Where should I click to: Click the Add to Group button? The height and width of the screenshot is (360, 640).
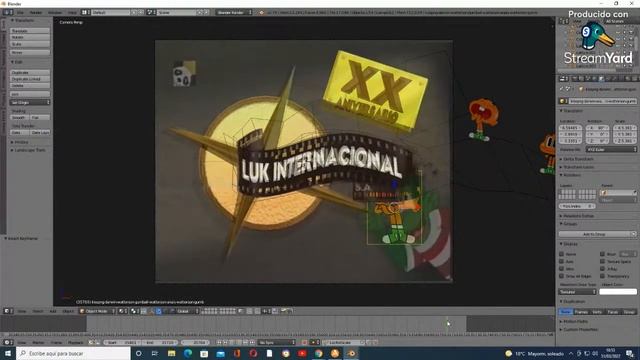click(x=594, y=234)
